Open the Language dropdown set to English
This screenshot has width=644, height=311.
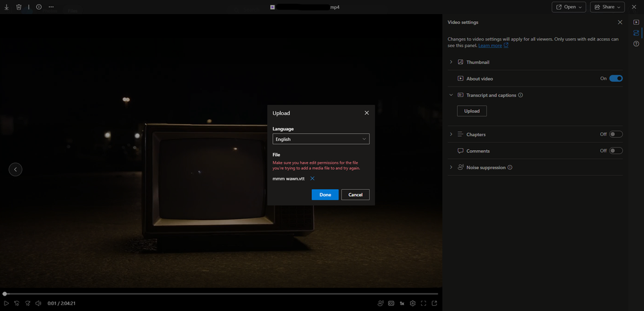[x=321, y=139]
